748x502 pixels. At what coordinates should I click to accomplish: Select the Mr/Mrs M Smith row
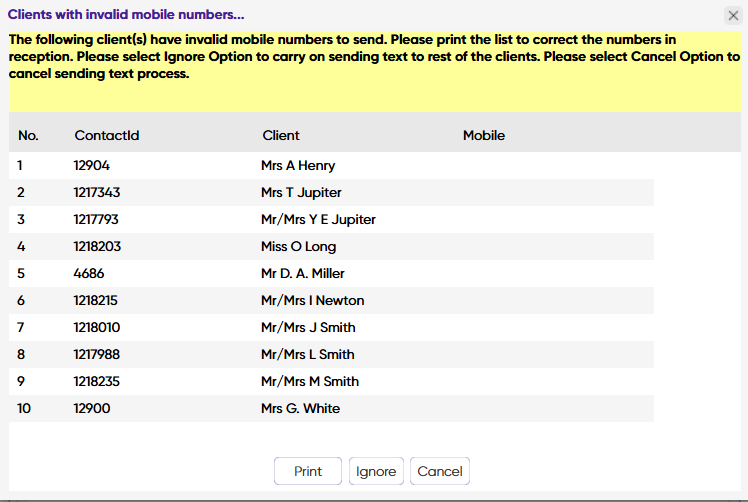[331, 381]
